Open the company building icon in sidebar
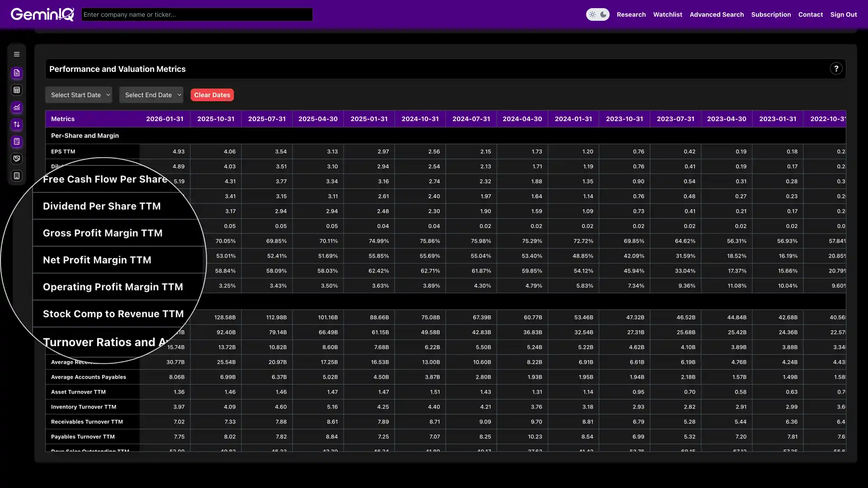The height and width of the screenshot is (488, 868). (17, 176)
